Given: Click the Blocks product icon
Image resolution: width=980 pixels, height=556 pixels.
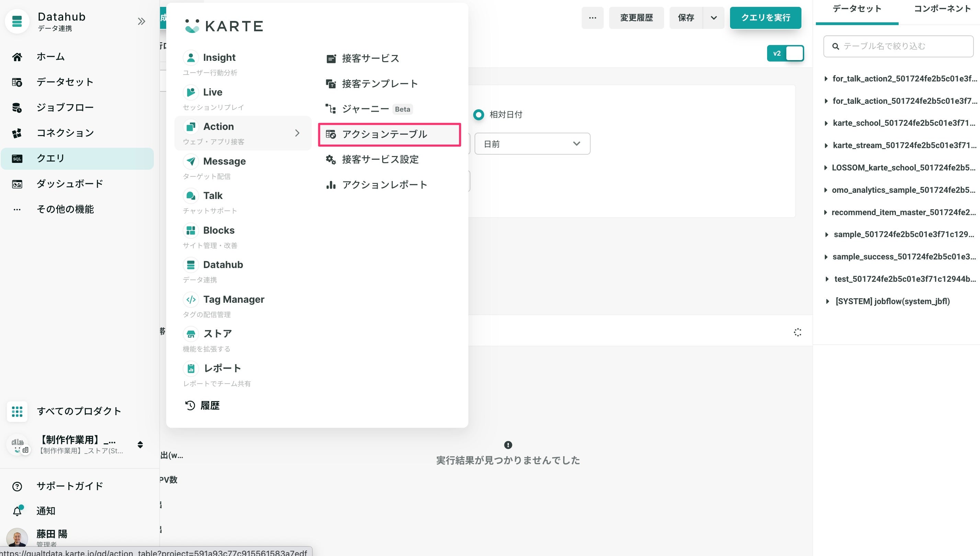Looking at the screenshot, I should (x=191, y=230).
